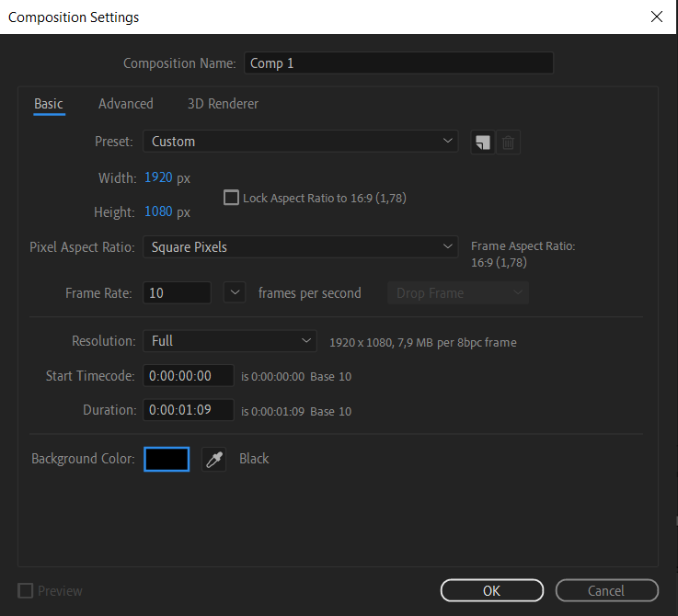Click the blue Width value 1920
678x616 pixels.
click(158, 177)
